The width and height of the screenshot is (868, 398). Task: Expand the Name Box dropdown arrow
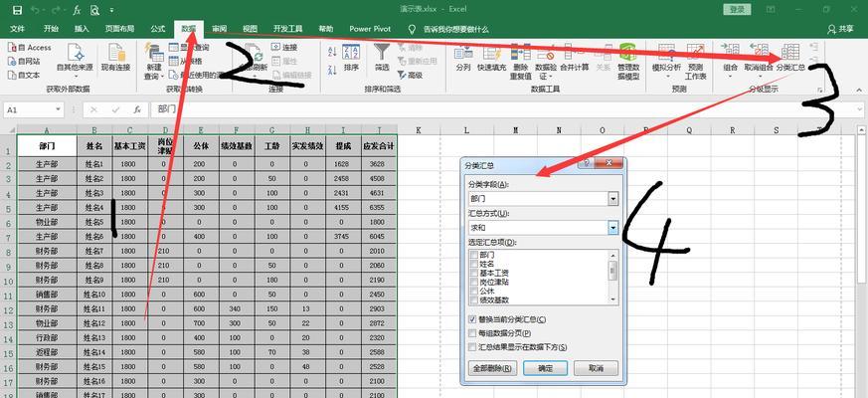click(x=58, y=109)
